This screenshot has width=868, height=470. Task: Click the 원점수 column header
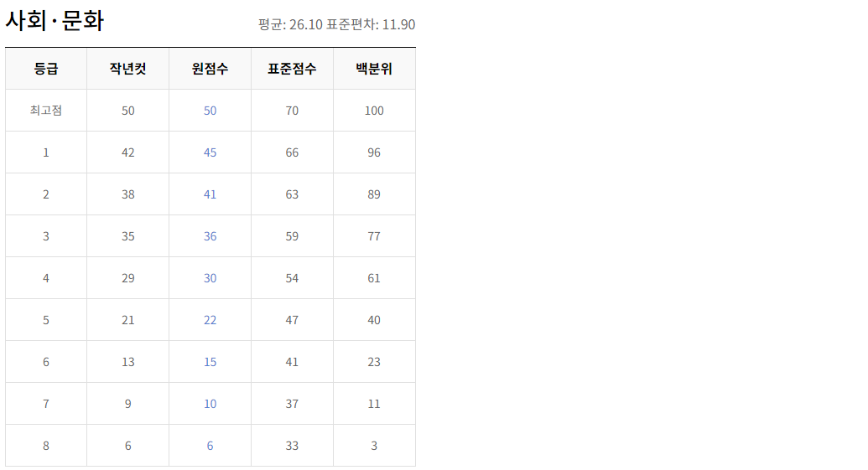pos(210,69)
